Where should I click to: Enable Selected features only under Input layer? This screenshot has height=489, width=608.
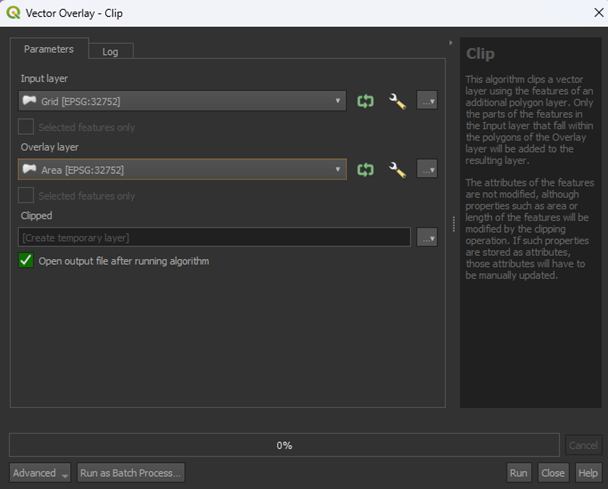coord(26,128)
